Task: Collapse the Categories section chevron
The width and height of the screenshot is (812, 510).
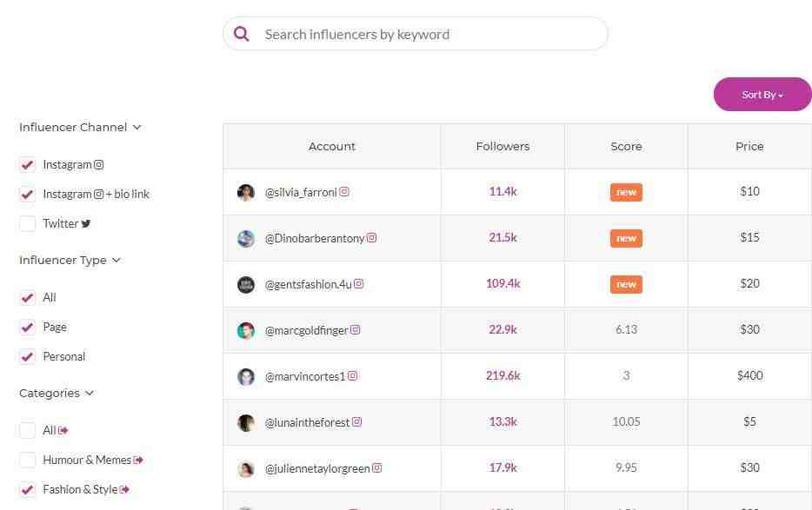Action: [x=89, y=394]
